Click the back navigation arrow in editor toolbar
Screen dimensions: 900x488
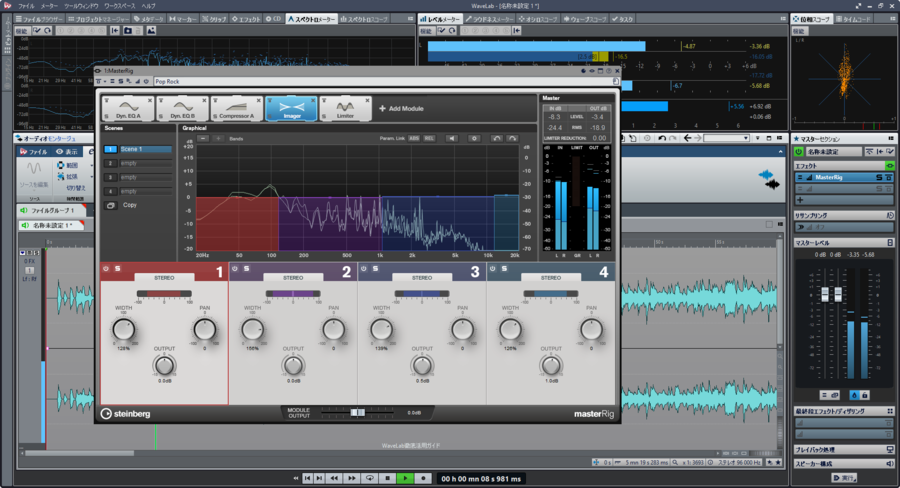[688, 138]
